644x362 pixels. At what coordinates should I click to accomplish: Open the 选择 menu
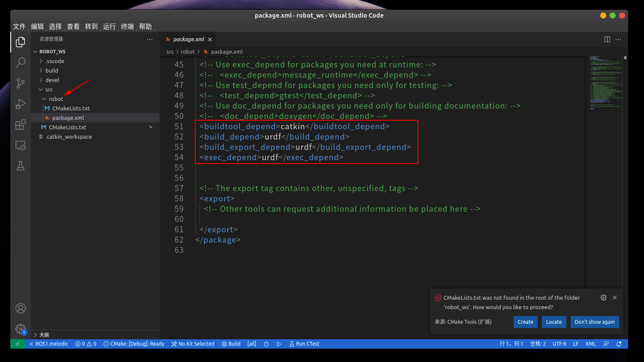[x=55, y=27]
